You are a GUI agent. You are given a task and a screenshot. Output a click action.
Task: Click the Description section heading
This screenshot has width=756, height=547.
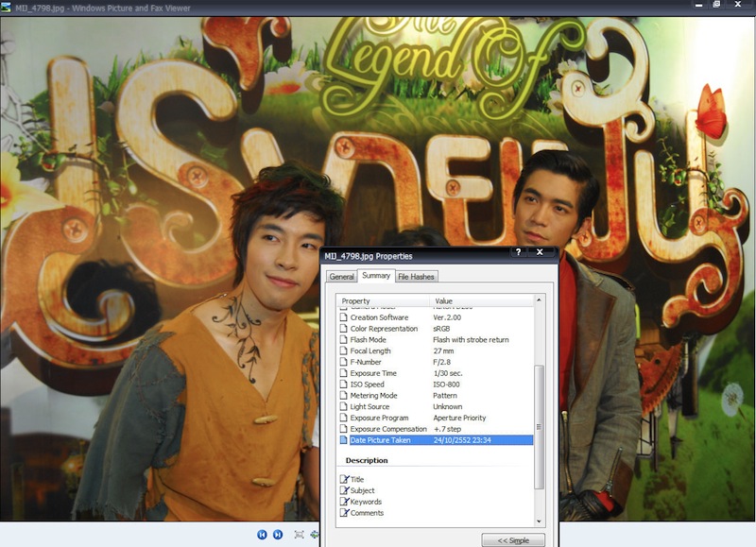tap(367, 461)
